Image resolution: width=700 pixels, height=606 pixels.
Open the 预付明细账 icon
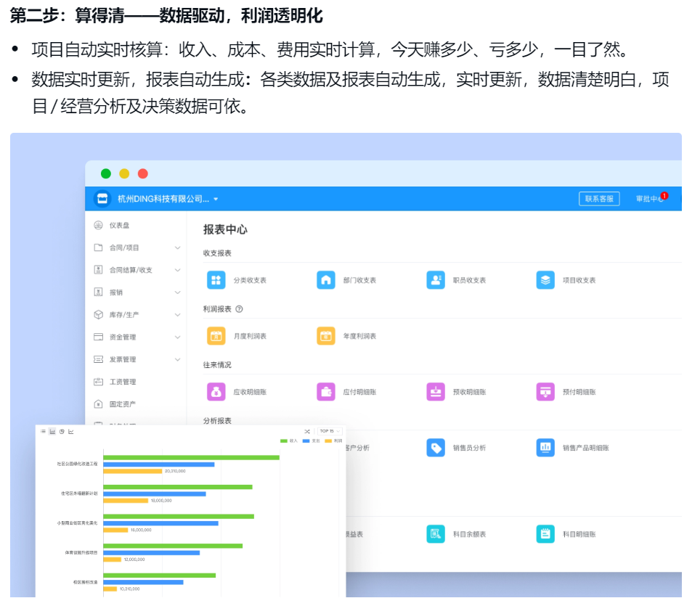tap(545, 392)
